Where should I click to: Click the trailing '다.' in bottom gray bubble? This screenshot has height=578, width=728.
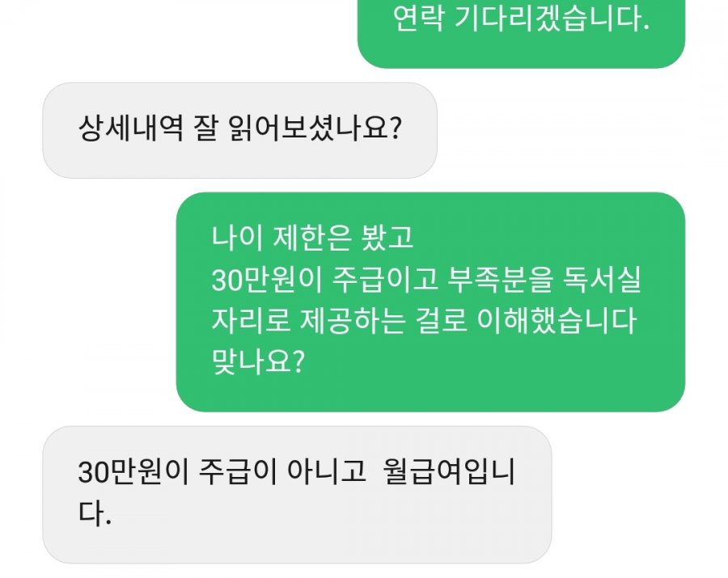(x=95, y=513)
